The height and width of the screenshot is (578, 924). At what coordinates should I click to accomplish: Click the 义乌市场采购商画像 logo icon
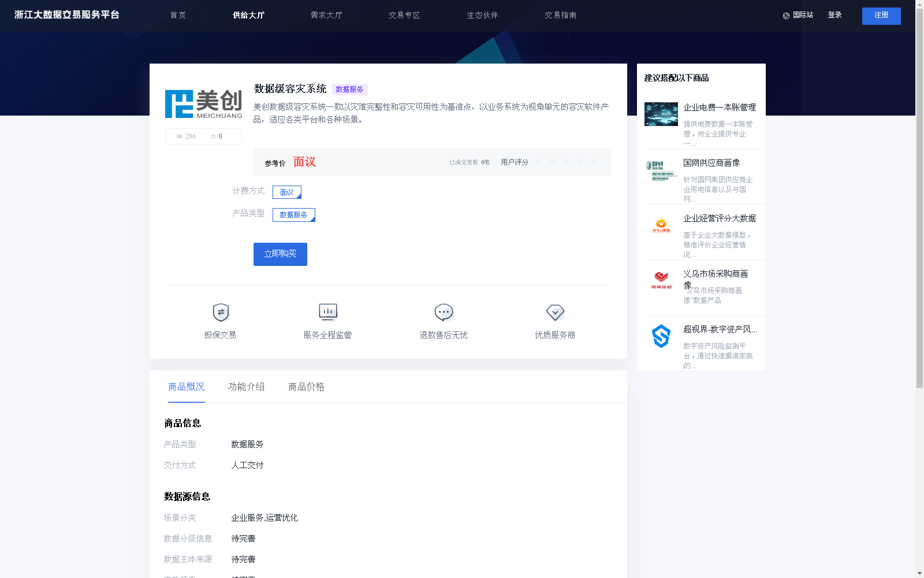(661, 280)
